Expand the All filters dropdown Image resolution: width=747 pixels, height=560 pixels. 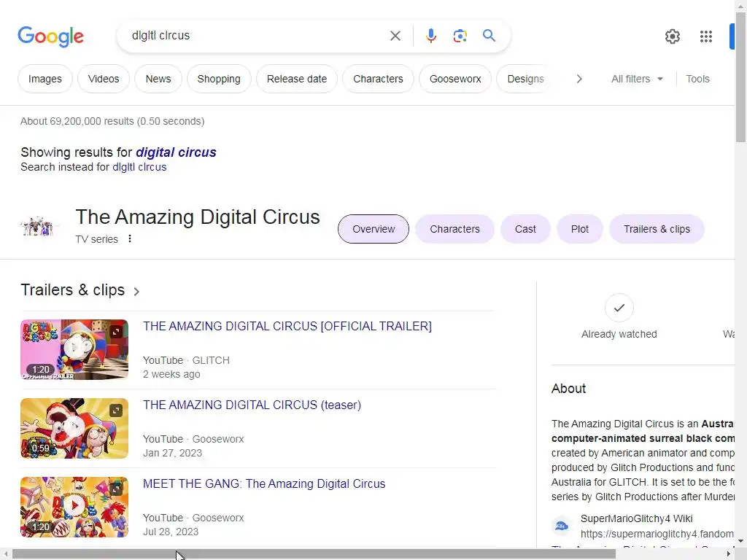tap(638, 79)
